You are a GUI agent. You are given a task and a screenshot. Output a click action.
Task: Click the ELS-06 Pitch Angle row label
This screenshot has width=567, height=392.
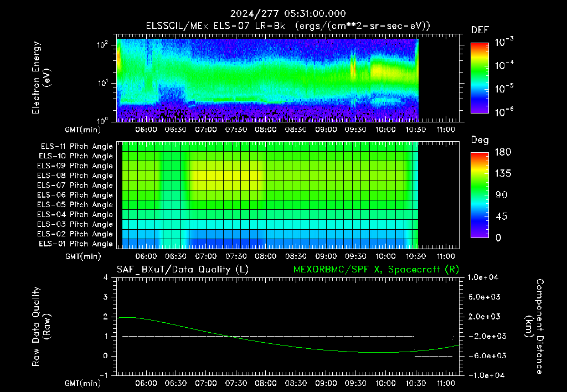[75, 195]
